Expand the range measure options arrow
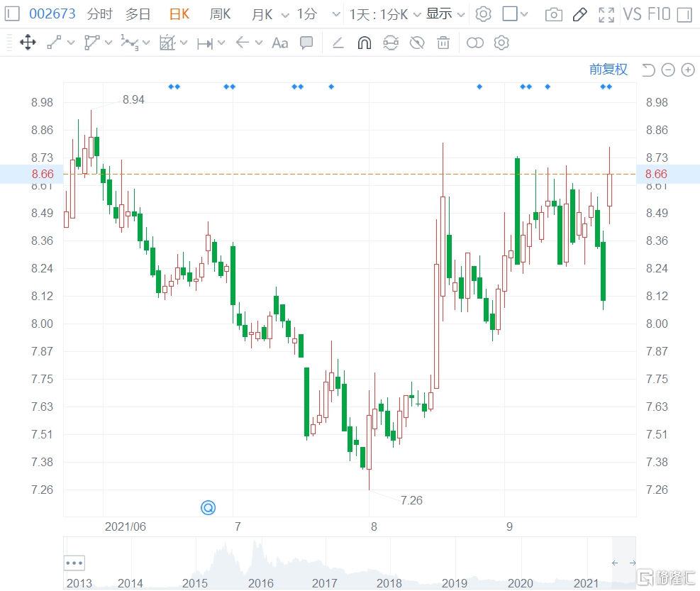Screen dimensions: 700x591 pos(221,43)
